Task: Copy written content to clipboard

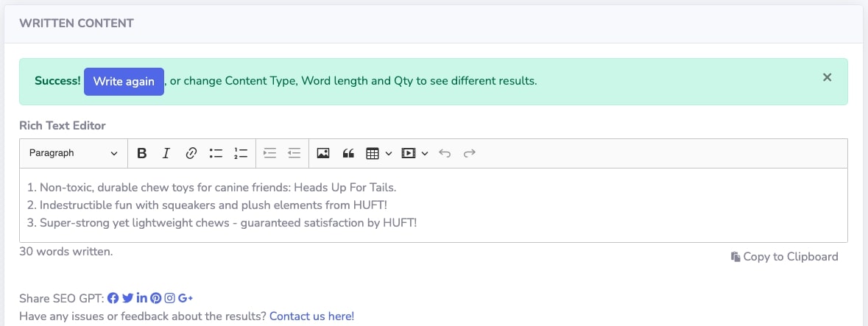Action: [784, 256]
